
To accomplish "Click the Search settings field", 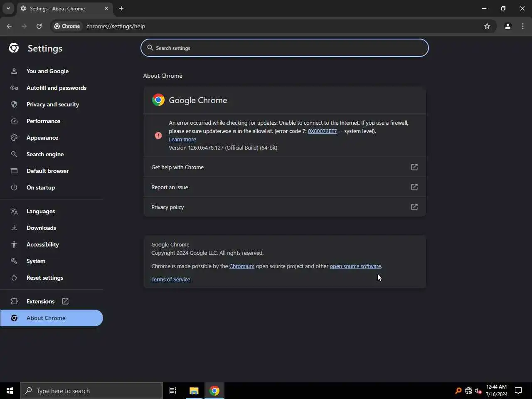I will point(285,48).
